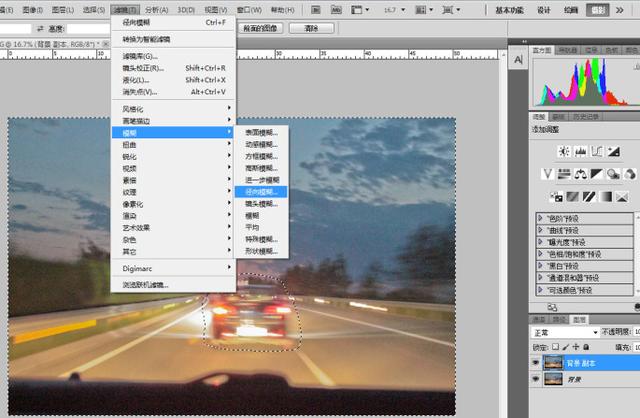The width and height of the screenshot is (640, 418).
Task: Open the layer blend mode dropdown 正常
Action: point(564,333)
